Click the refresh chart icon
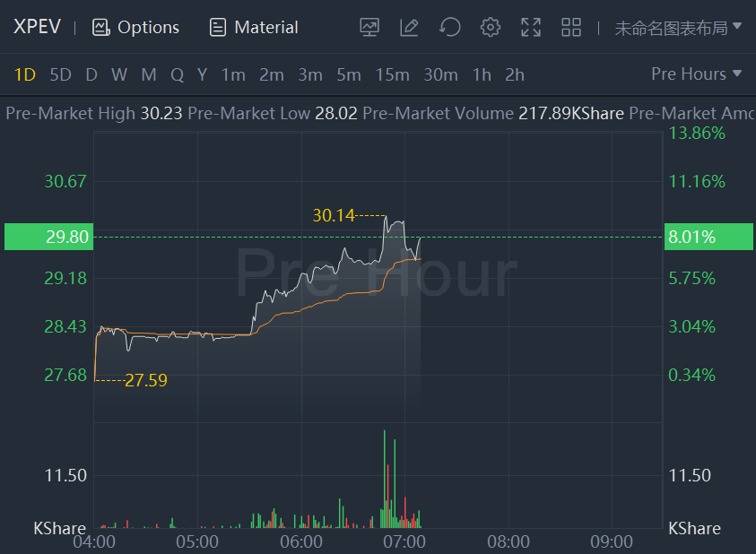This screenshot has height=554, width=756. [449, 27]
